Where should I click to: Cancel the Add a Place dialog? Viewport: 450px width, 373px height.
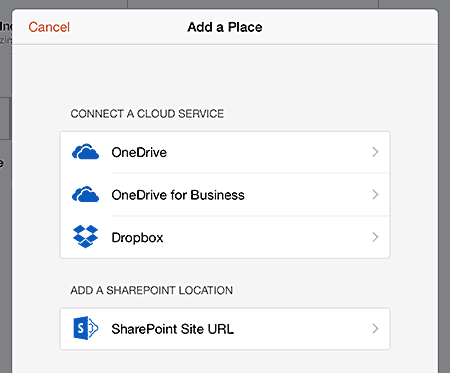pyautogui.click(x=49, y=27)
